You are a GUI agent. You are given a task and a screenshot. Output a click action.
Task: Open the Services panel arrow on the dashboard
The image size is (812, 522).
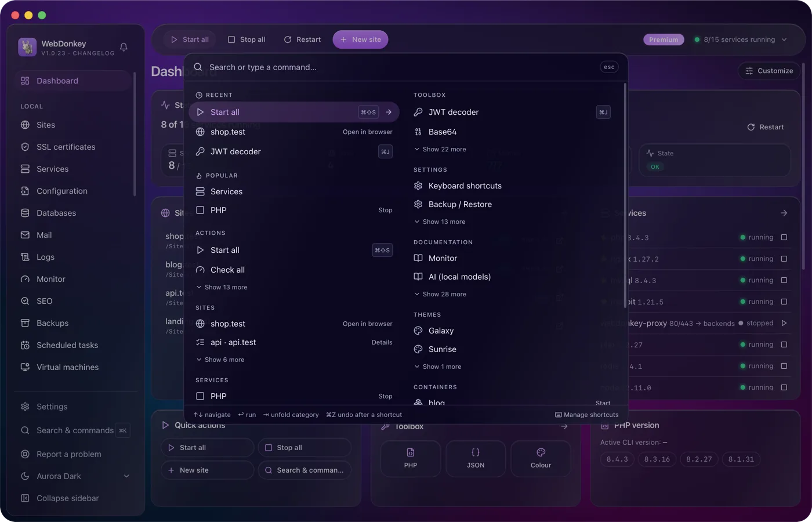click(784, 213)
